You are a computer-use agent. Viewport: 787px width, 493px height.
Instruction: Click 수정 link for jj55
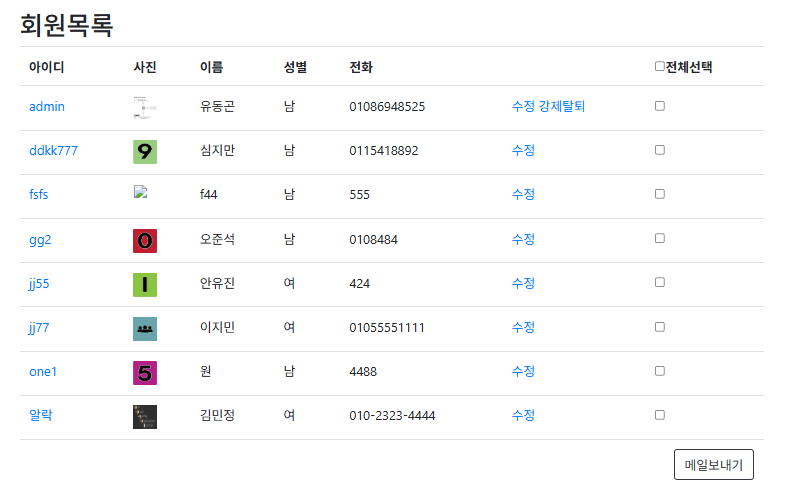pyautogui.click(x=523, y=283)
